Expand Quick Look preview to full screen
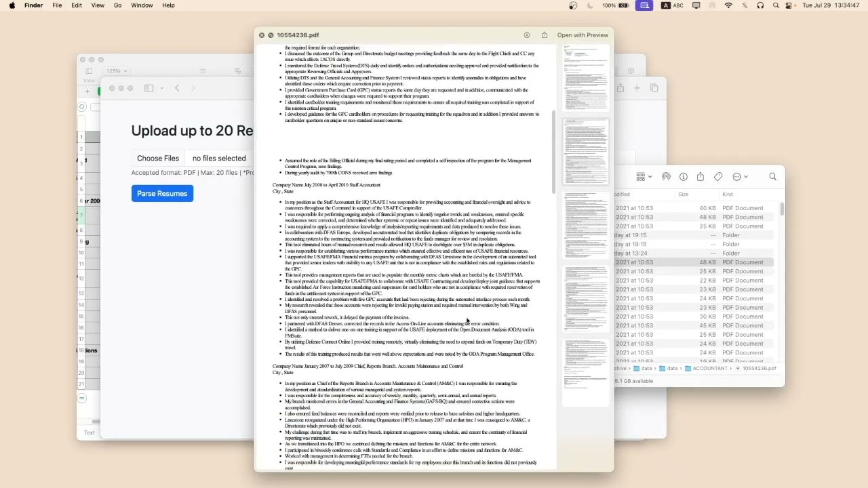868x488 pixels. pyautogui.click(x=271, y=35)
